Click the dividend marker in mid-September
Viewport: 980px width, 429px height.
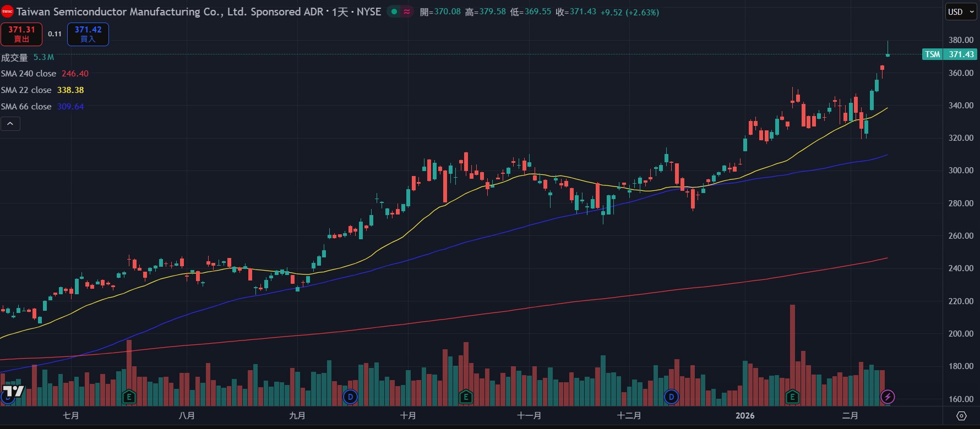350,397
